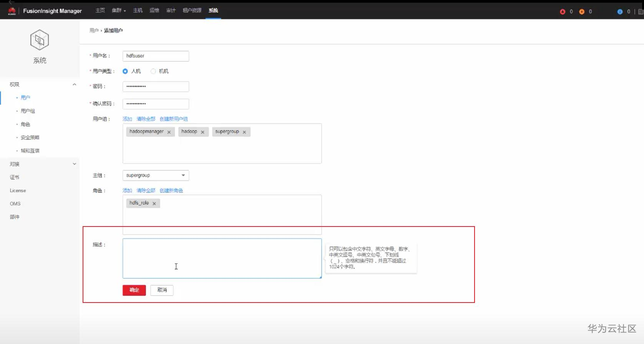Click the 确定 confirm button
The height and width of the screenshot is (344, 644).
tap(134, 290)
